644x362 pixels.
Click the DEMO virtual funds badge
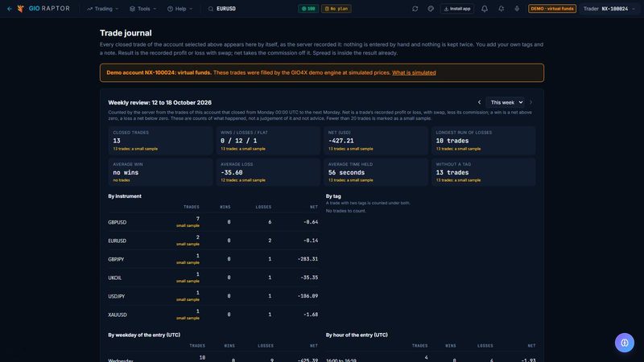[x=552, y=9]
